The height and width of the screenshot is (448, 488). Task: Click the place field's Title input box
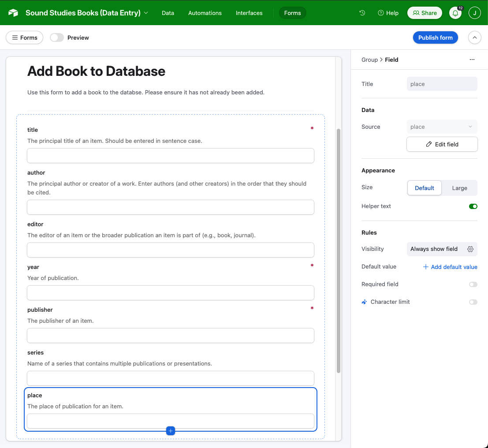tap(442, 84)
